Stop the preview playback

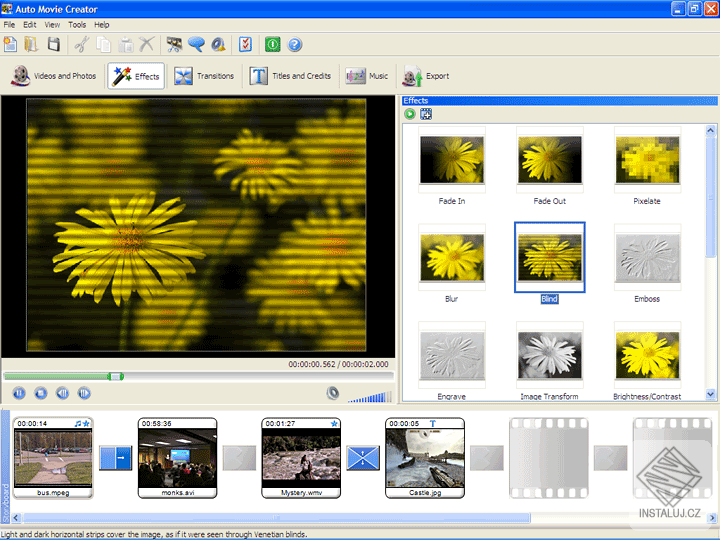41,393
